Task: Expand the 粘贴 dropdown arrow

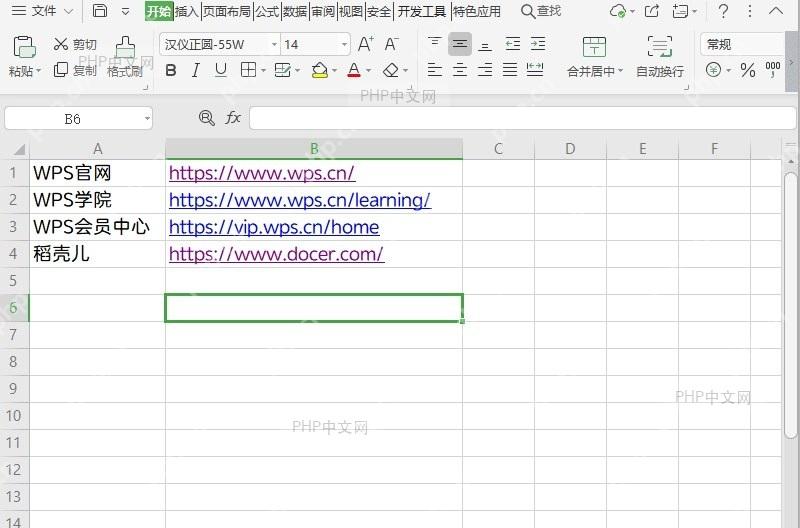Action: [x=39, y=71]
